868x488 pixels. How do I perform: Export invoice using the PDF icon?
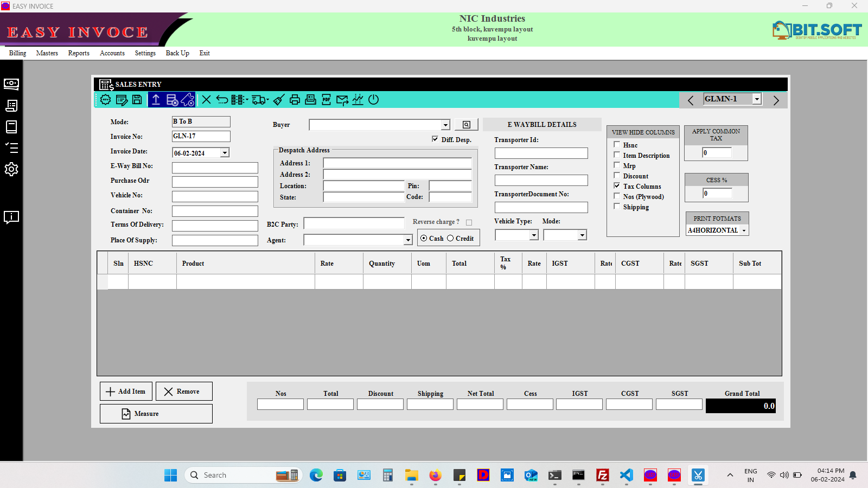[326, 100]
